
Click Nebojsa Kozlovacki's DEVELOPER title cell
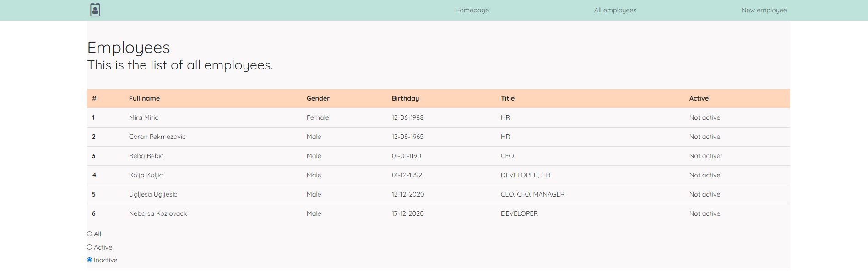tap(519, 213)
